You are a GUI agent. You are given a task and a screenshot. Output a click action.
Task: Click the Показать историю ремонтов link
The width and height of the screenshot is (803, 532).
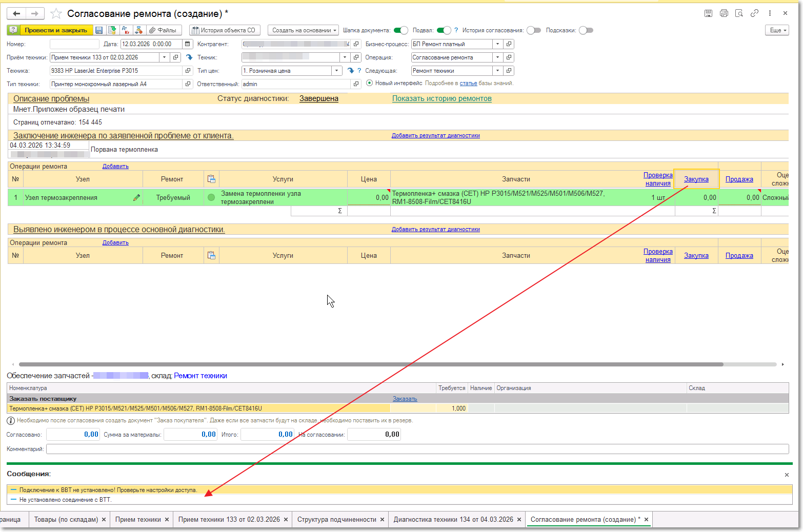pos(441,98)
